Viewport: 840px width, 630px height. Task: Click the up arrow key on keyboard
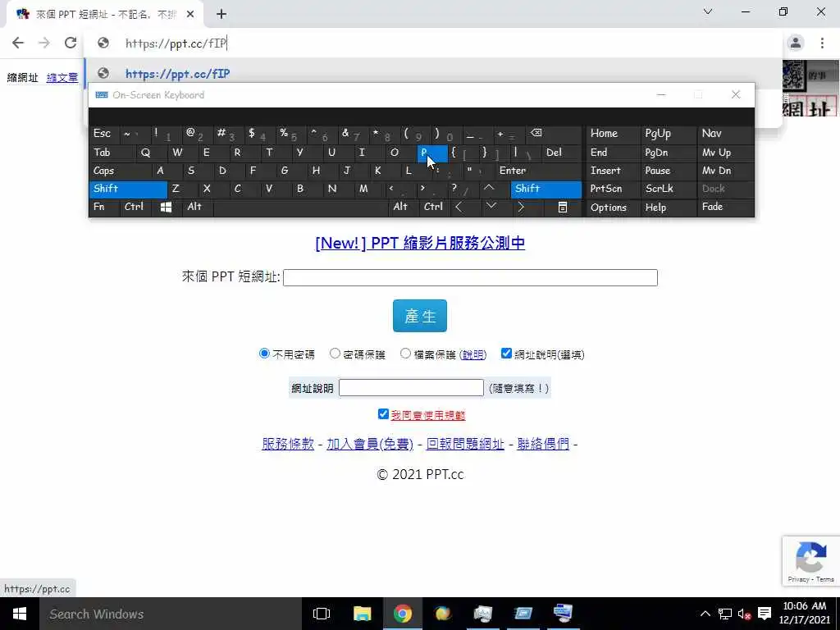(489, 188)
